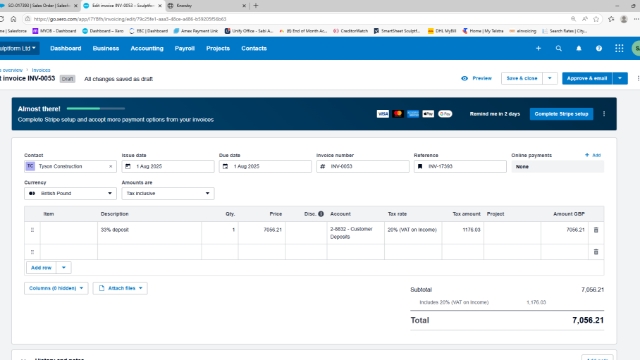Image resolution: width=640 pixels, height=360 pixels.
Task: Open invoice more options kebab menu
Action: (638, 78)
